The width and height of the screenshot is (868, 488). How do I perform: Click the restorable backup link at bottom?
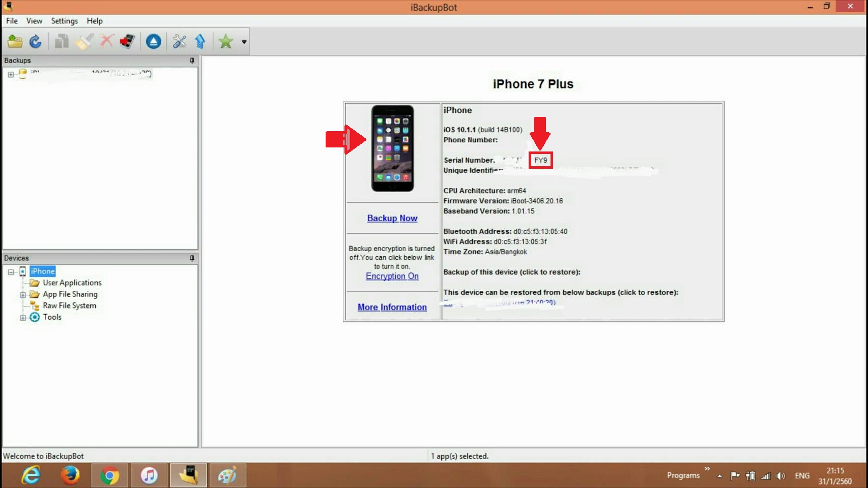click(x=500, y=302)
